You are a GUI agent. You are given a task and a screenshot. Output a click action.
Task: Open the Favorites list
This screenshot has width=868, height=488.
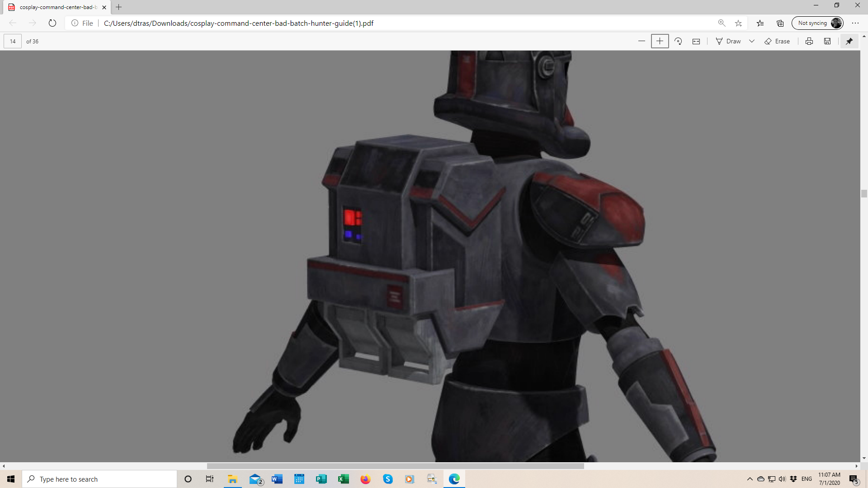(760, 23)
